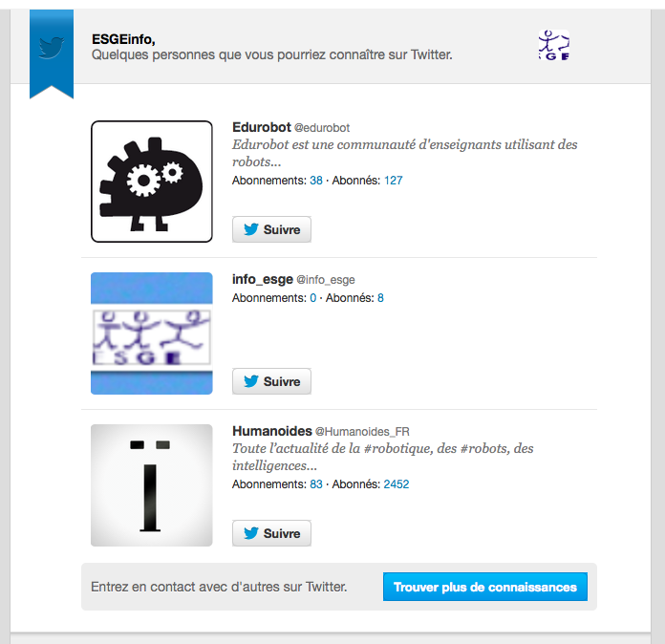Open the Humanoides profile name link

click(x=272, y=431)
